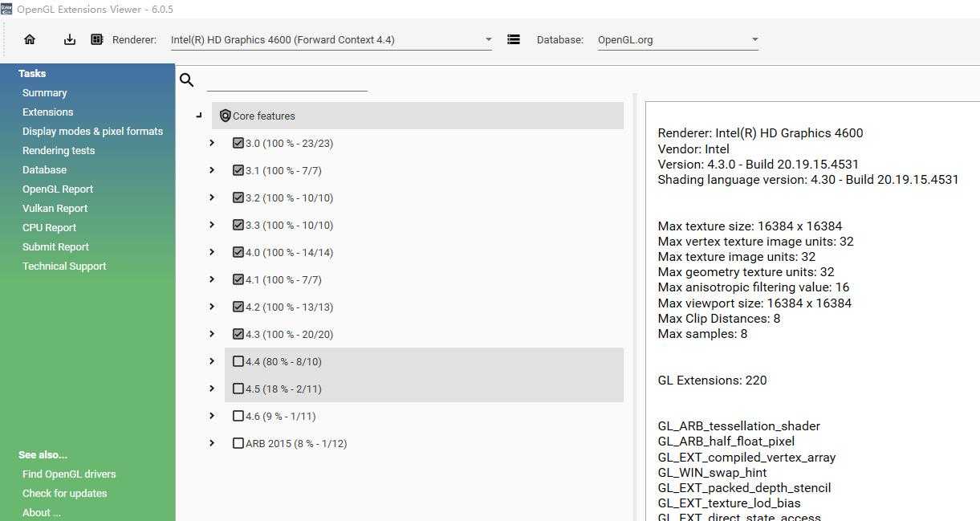Toggle the 4.4 (80 % - 8/10) checkbox
This screenshot has width=980, height=521.
coord(238,361)
